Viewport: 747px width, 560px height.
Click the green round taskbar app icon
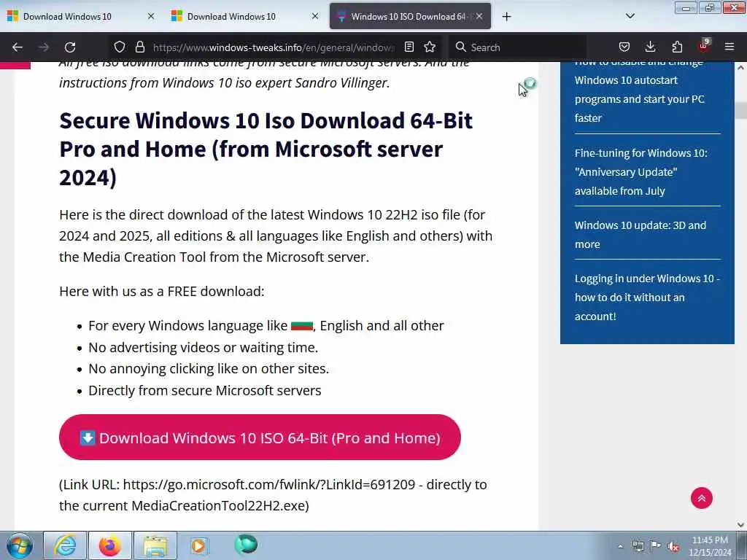click(246, 545)
